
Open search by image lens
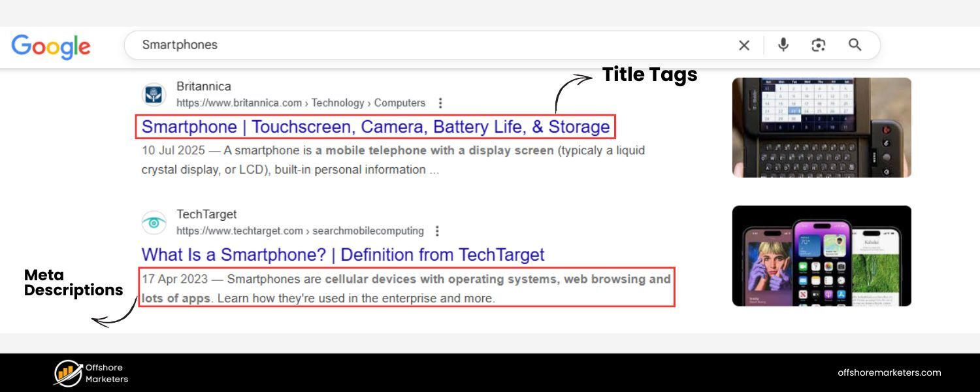[x=819, y=45]
